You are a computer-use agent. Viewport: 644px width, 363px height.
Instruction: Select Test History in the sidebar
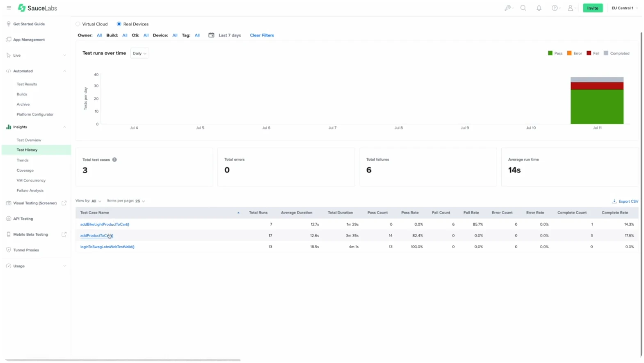pyautogui.click(x=36, y=150)
